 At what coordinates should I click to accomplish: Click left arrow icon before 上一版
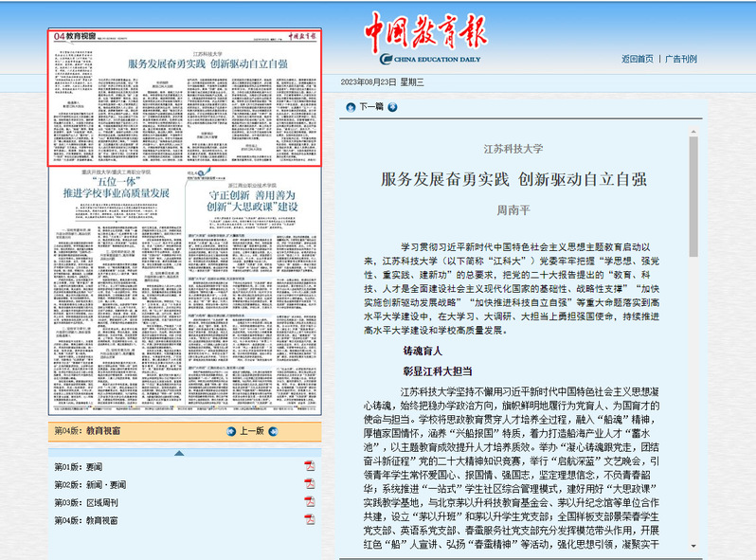[230, 430]
